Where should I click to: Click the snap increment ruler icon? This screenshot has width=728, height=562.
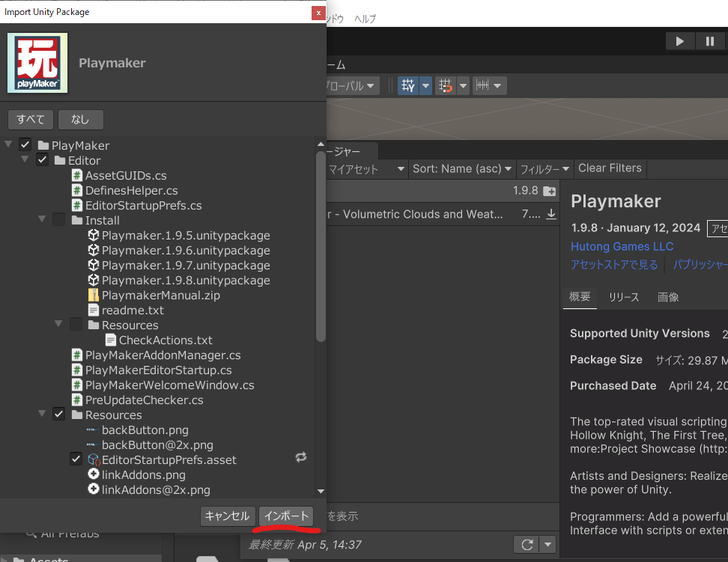(x=482, y=85)
